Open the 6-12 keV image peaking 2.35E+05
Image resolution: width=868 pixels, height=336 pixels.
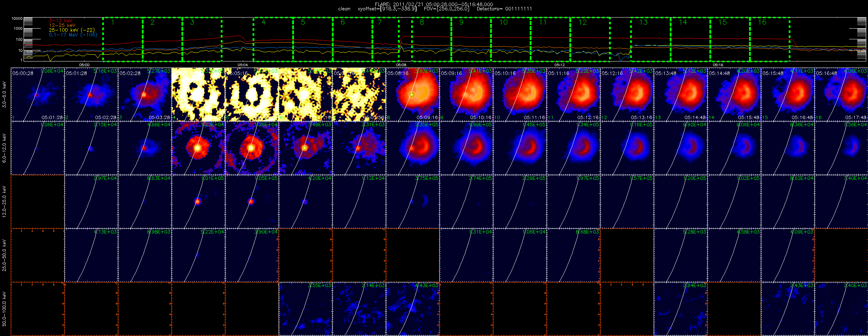coord(413,148)
